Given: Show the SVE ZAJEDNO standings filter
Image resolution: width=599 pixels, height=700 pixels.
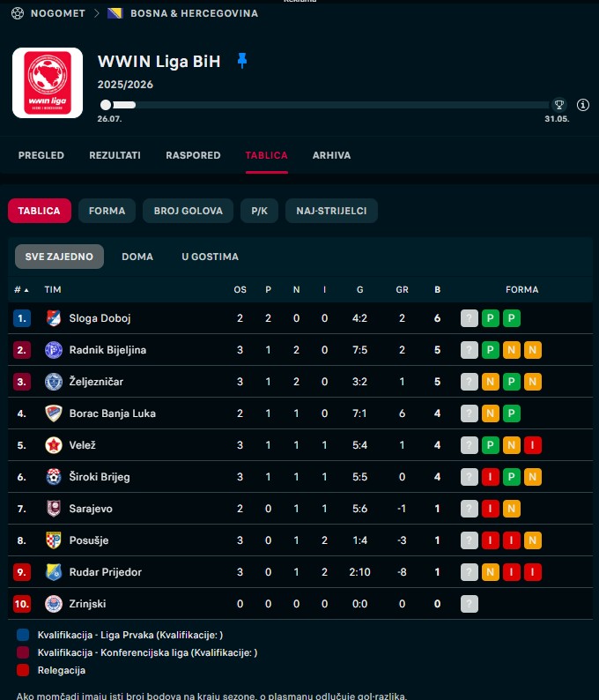Looking at the screenshot, I should tap(59, 257).
